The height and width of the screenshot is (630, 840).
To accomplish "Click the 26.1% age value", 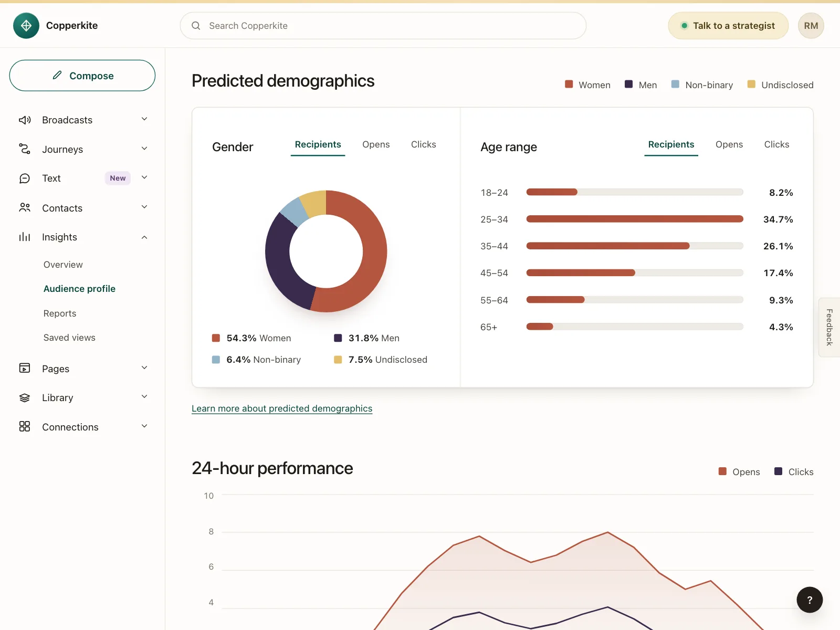I will click(x=778, y=246).
